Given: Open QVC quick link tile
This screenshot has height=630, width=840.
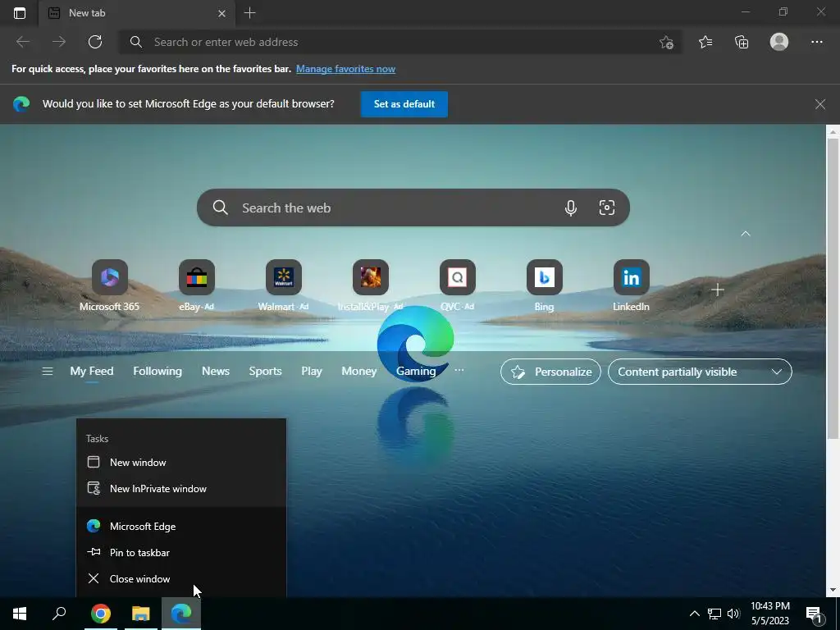Looking at the screenshot, I should tap(457, 285).
